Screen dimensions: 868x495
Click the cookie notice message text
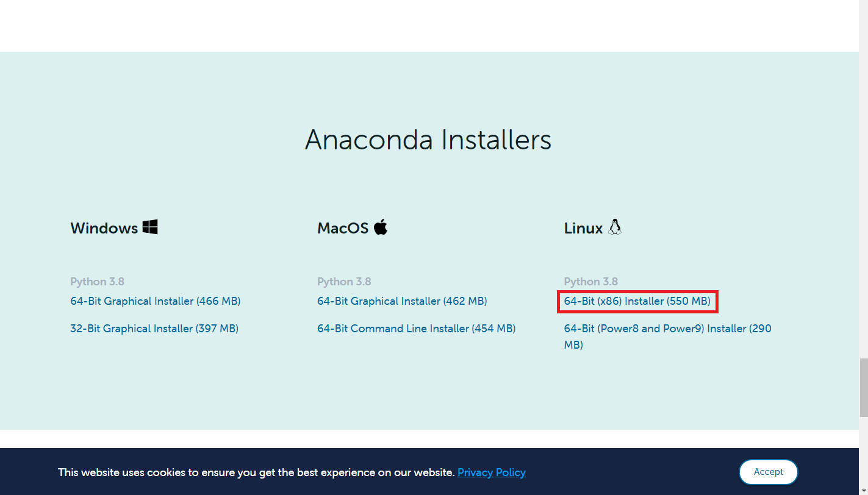click(256, 472)
